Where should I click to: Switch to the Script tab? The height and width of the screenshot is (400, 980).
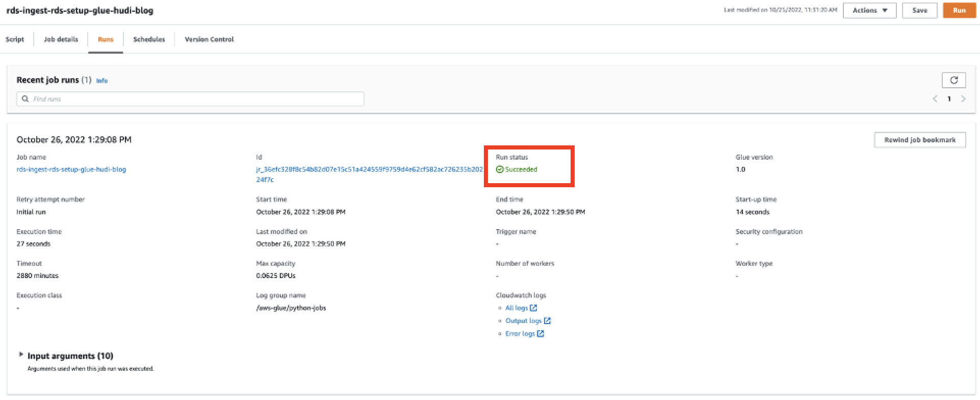tap(15, 39)
